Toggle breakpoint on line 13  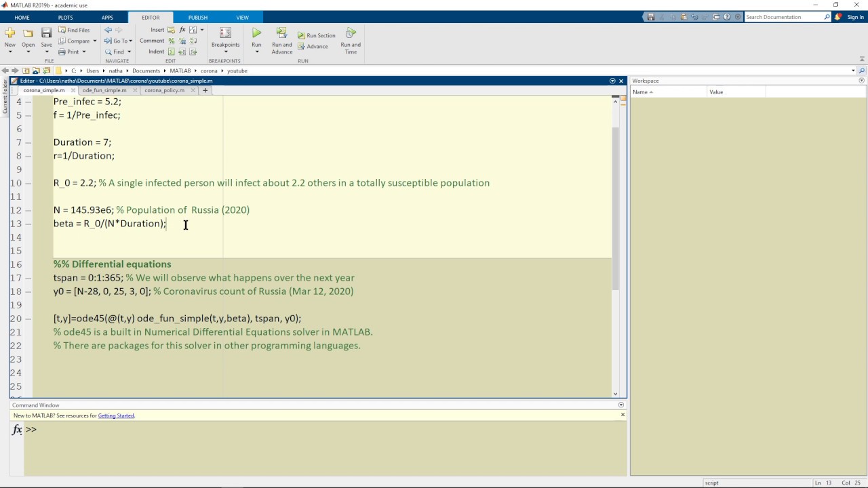pos(28,224)
